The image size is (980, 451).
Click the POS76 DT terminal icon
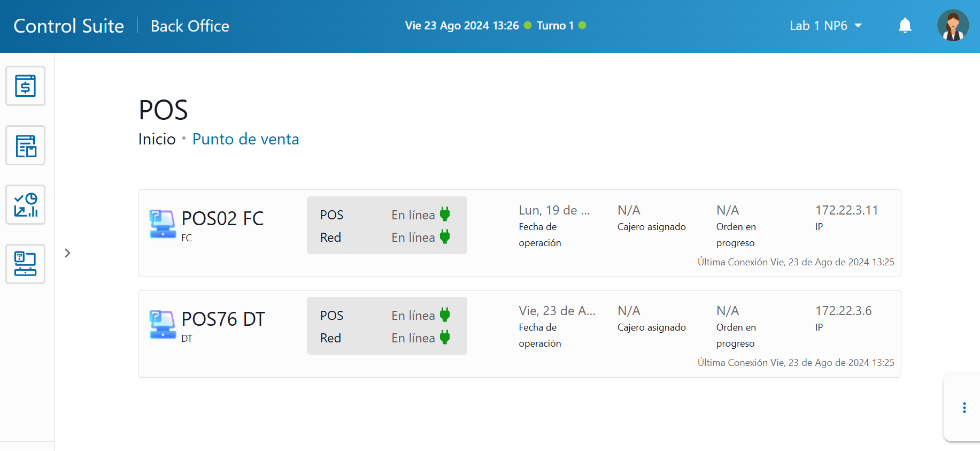[163, 325]
